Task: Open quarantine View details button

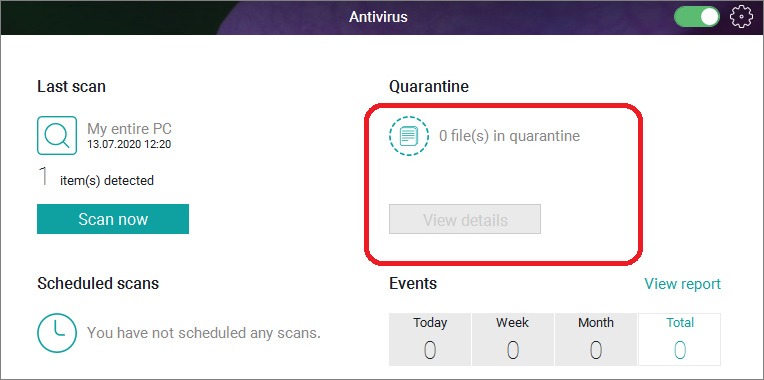Action: [x=465, y=219]
